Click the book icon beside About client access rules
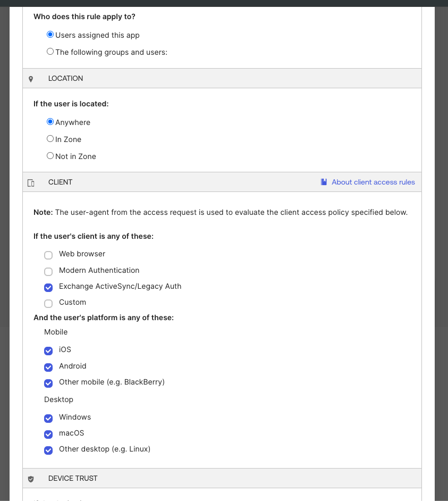This screenshot has width=448, height=501. point(324,182)
